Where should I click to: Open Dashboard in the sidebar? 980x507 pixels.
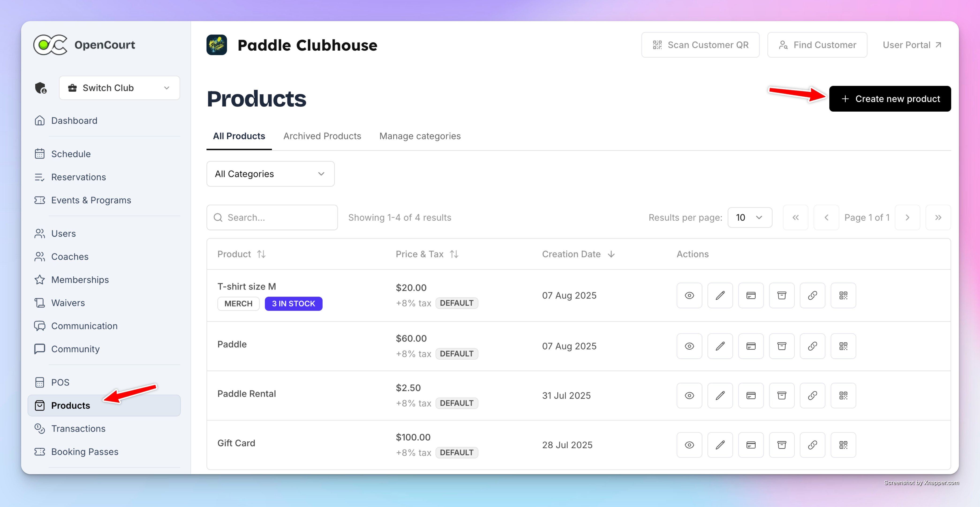pos(104,121)
